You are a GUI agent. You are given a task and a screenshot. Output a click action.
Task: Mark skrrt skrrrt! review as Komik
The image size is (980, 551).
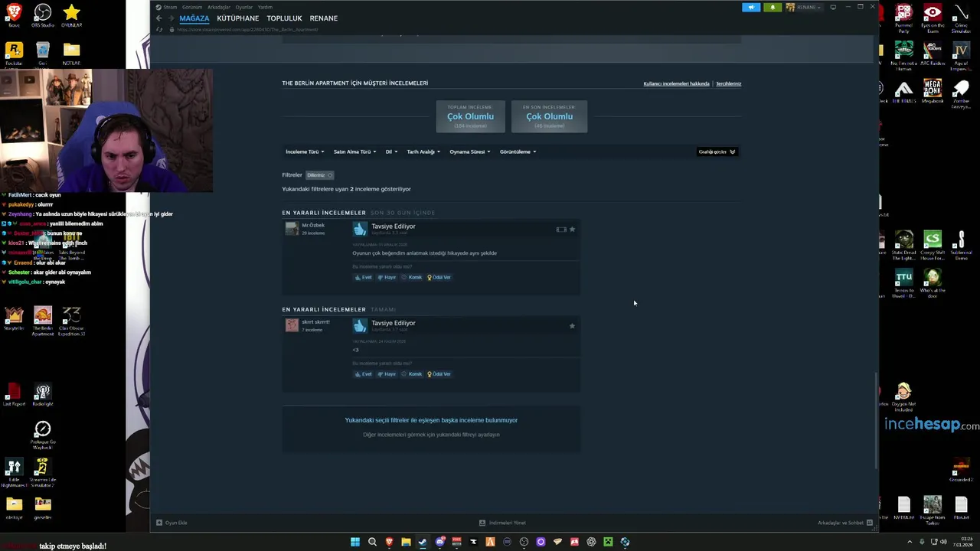pos(411,373)
